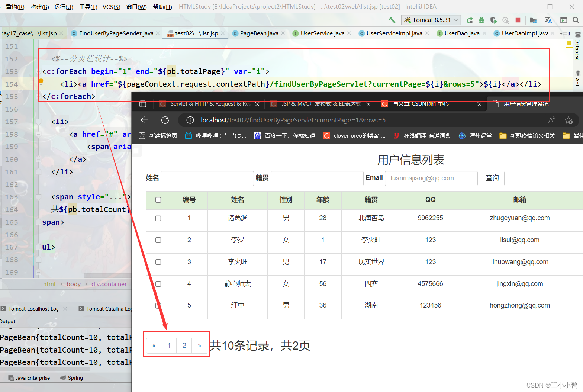Toggle the select-all checkbox in table header
Image resolution: width=583 pixels, height=392 pixels.
pyautogui.click(x=158, y=200)
